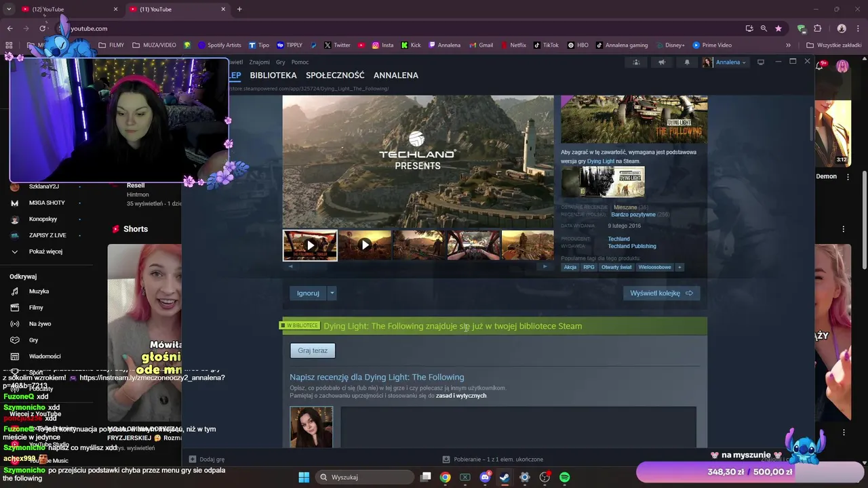Open the Steam friends icon in the top bar
The height and width of the screenshot is (488, 868).
click(x=636, y=62)
